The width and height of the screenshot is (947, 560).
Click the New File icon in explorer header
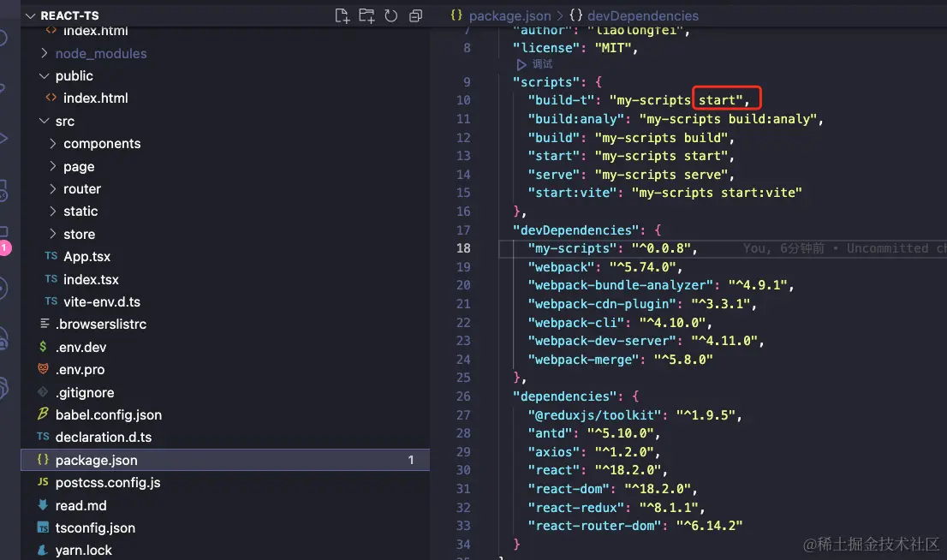point(342,15)
